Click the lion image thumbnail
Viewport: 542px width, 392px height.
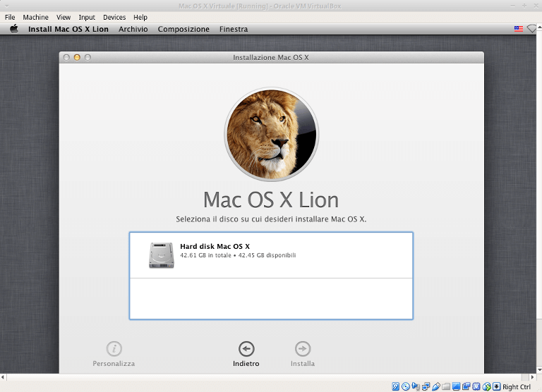271,134
